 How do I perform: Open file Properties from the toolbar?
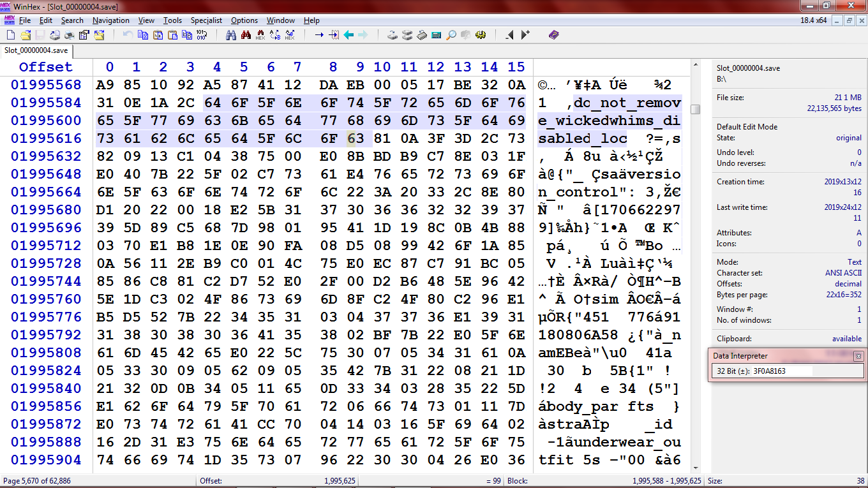[84, 35]
